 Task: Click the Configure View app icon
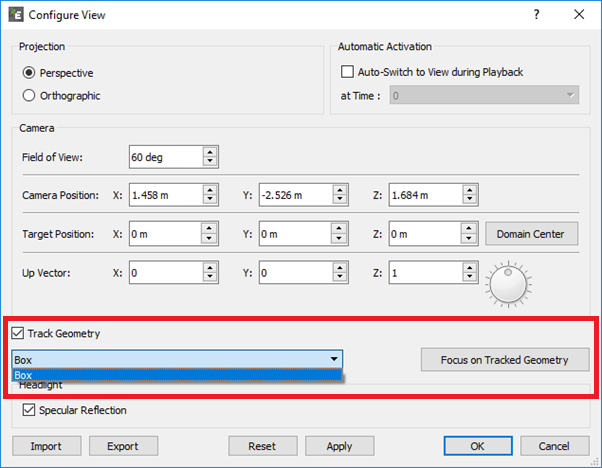tap(16, 15)
